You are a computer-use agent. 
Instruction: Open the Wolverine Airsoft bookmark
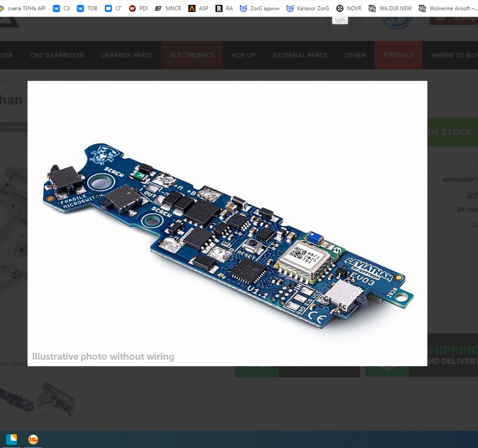[x=448, y=8]
